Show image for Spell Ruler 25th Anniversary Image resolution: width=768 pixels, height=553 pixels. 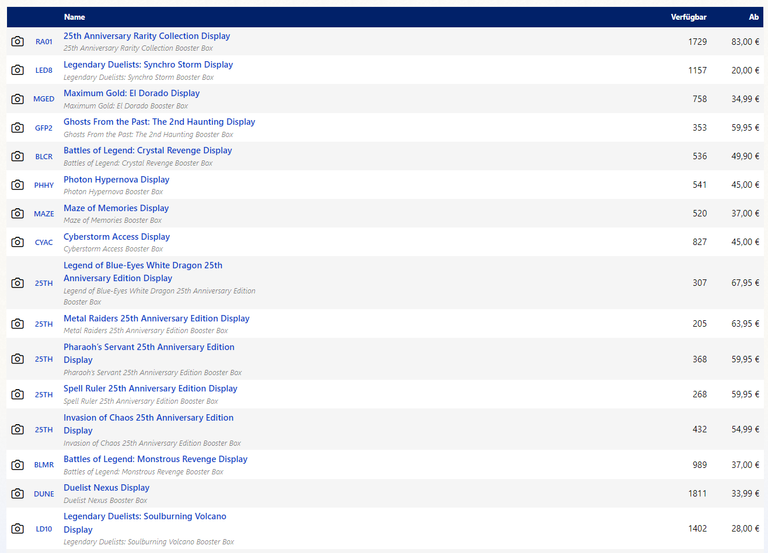point(18,394)
